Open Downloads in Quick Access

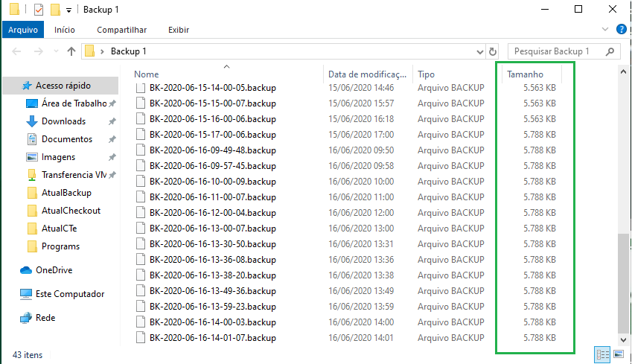point(63,121)
